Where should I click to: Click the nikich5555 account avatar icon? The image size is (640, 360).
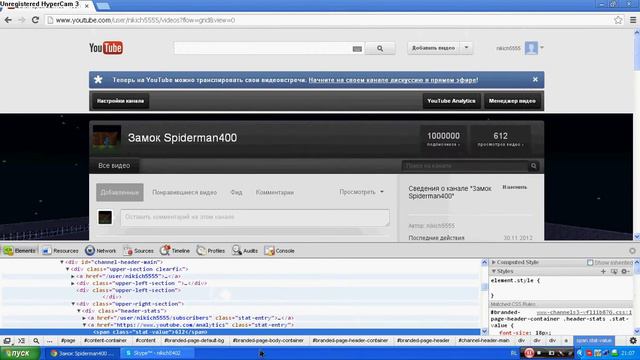click(531, 48)
